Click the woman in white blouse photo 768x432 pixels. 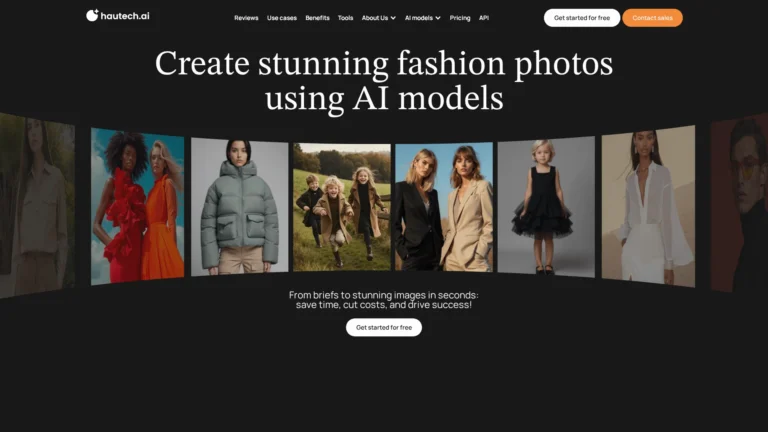coord(647,206)
